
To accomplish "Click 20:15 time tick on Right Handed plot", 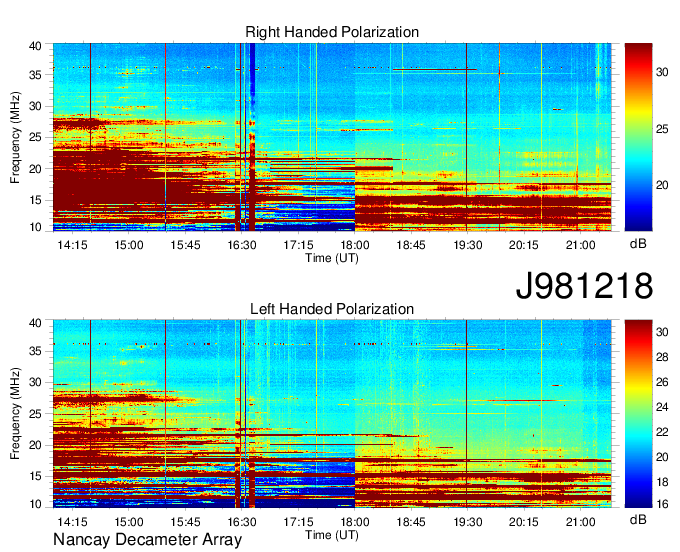I will point(524,245).
